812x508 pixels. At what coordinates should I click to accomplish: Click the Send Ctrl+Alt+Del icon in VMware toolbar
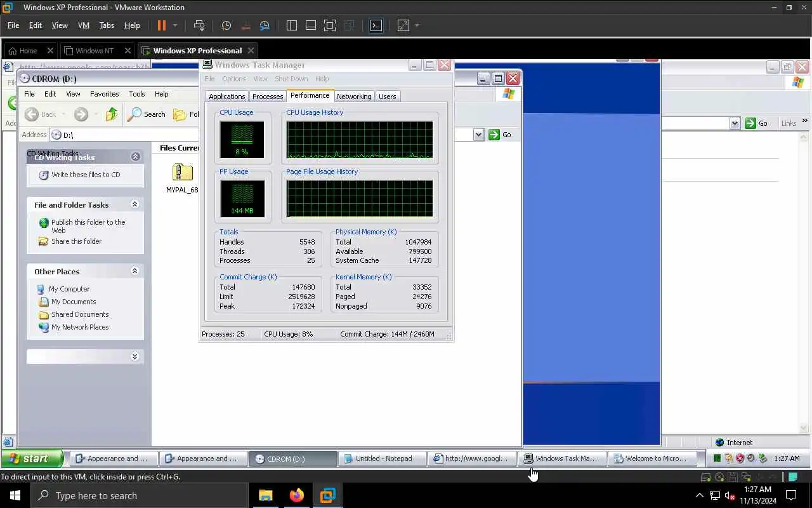[x=199, y=25]
